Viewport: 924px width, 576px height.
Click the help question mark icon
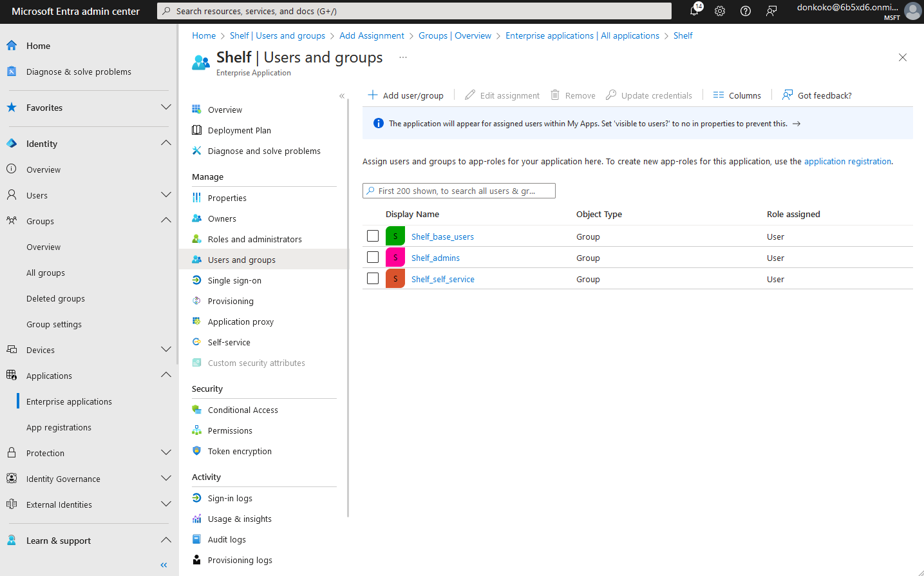point(746,11)
